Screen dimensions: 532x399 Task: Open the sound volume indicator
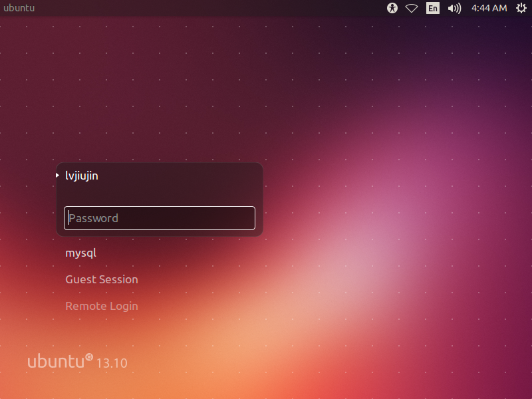click(454, 8)
